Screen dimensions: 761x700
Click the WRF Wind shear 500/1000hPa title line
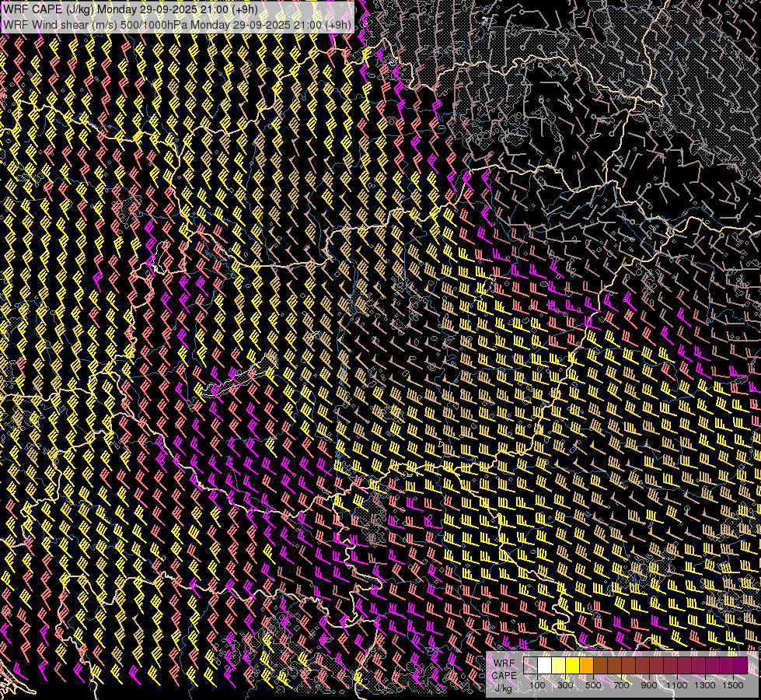tap(176, 25)
